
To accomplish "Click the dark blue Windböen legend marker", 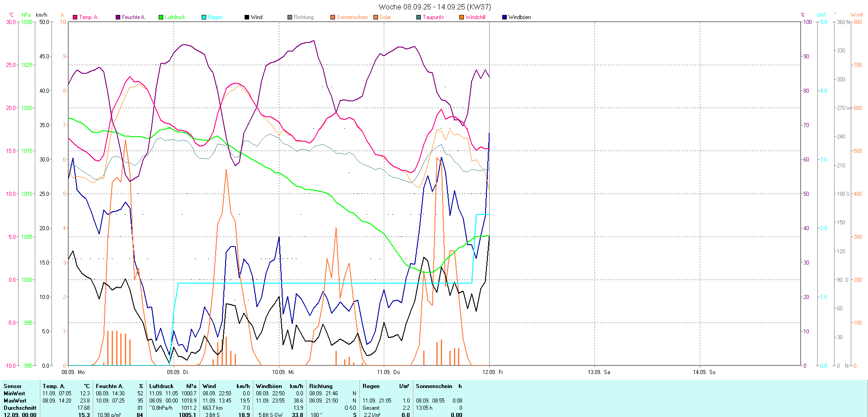I will click(x=505, y=17).
